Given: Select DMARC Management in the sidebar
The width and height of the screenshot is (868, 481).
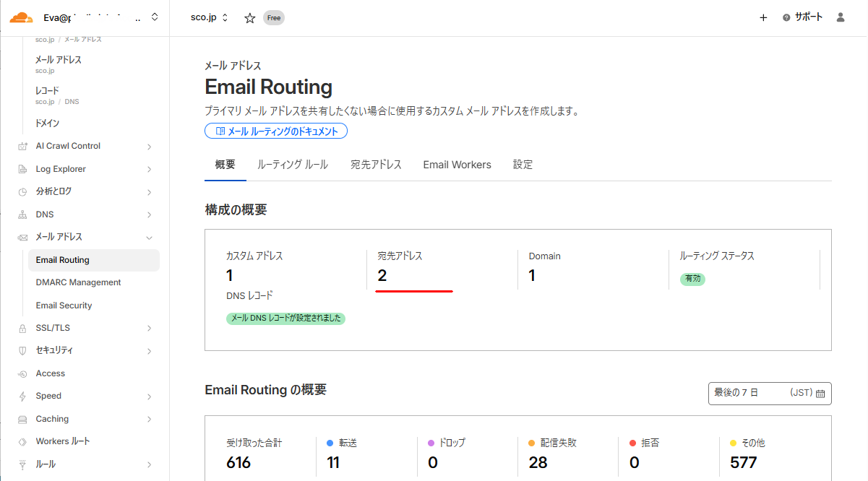Looking at the screenshot, I should [79, 282].
